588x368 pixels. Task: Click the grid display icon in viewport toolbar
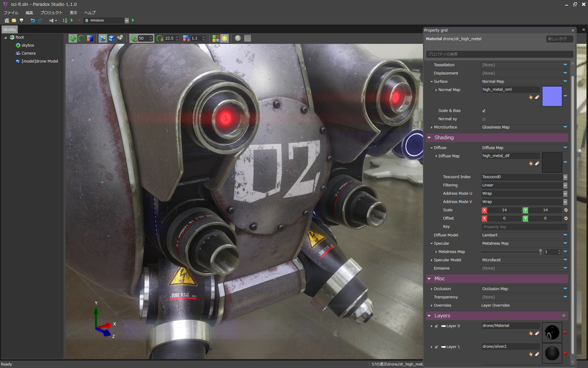(x=247, y=39)
